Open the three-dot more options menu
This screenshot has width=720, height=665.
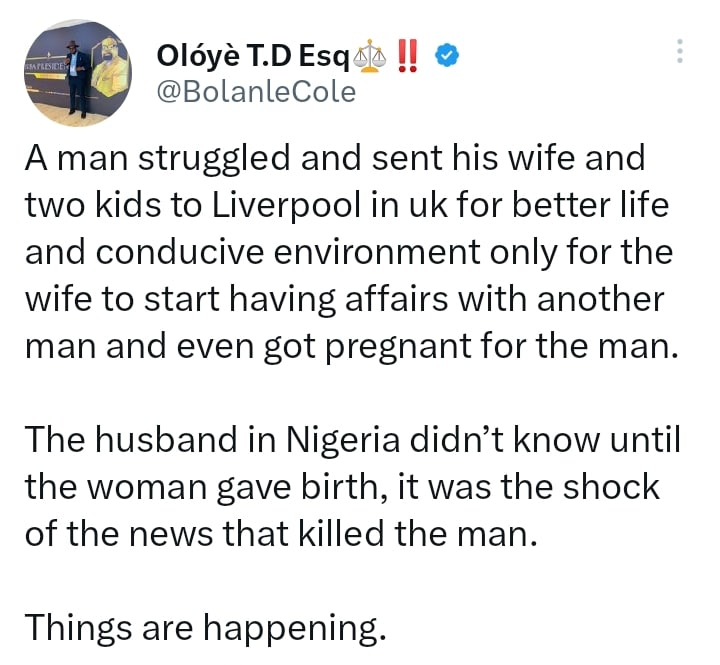pos(680,51)
